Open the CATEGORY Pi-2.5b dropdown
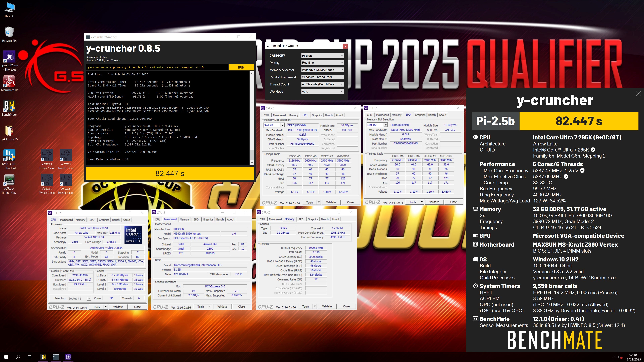This screenshot has width=644, height=362. [323, 56]
